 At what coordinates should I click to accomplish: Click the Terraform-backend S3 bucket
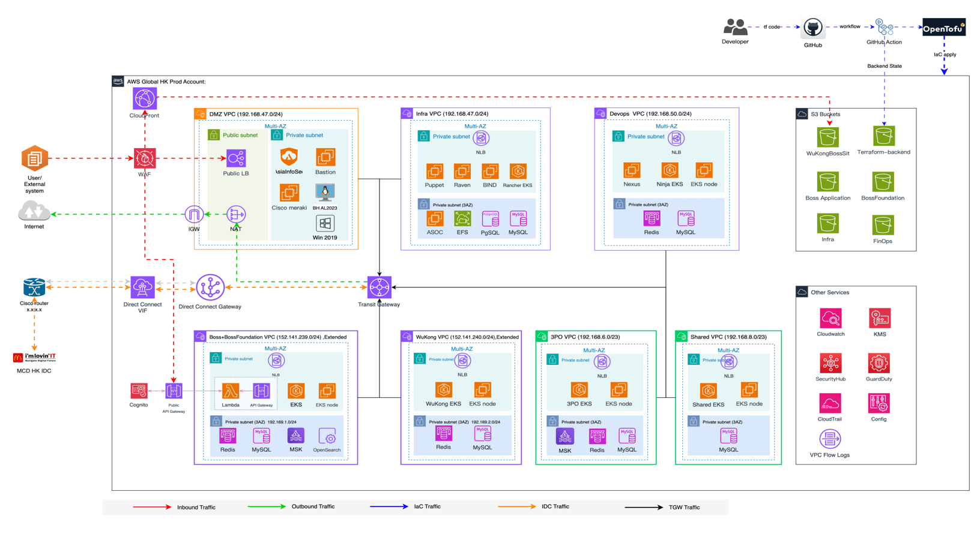click(884, 136)
